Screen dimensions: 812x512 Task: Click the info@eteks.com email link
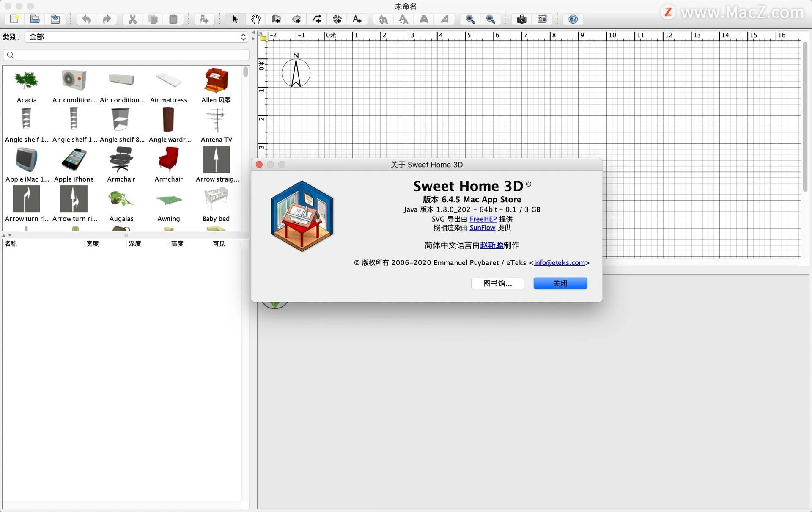click(x=559, y=263)
